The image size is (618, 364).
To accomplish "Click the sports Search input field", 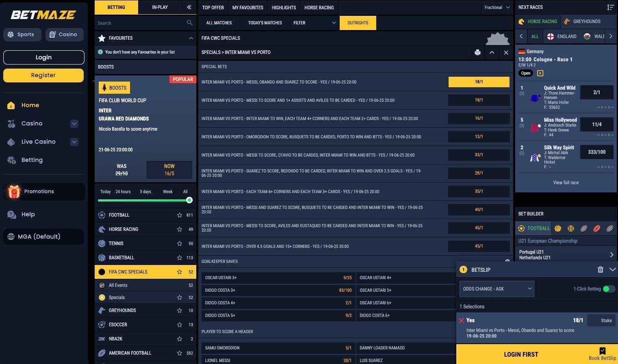I will click(x=140, y=23).
